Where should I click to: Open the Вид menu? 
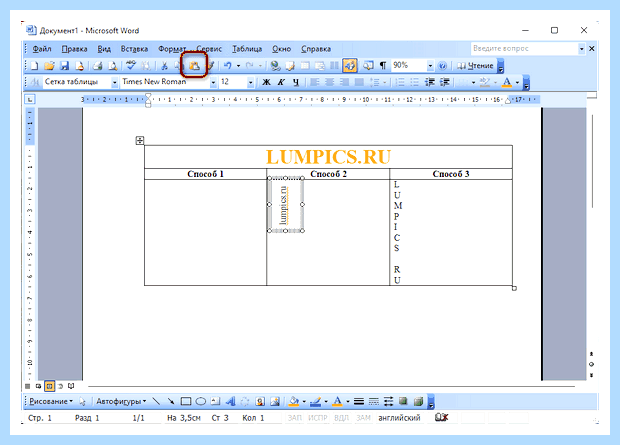[x=104, y=49]
